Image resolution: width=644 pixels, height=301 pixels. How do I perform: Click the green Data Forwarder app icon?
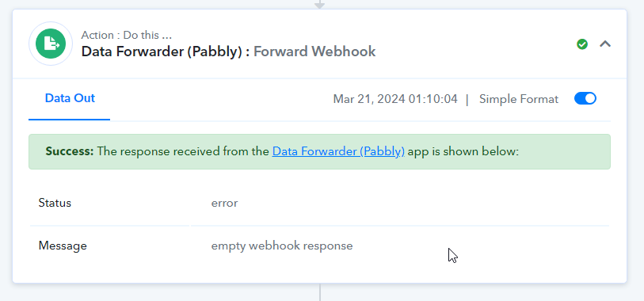(51, 44)
